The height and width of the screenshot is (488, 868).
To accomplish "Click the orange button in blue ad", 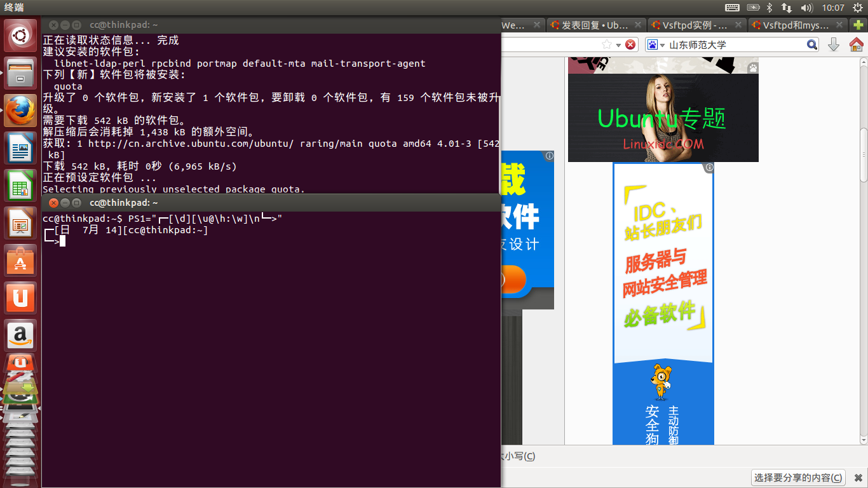I will pyautogui.click(x=514, y=280).
